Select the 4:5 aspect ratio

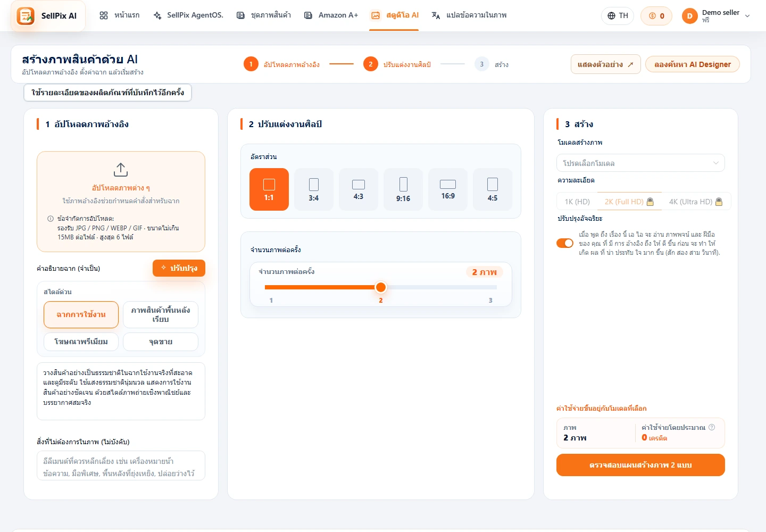pyautogui.click(x=493, y=189)
